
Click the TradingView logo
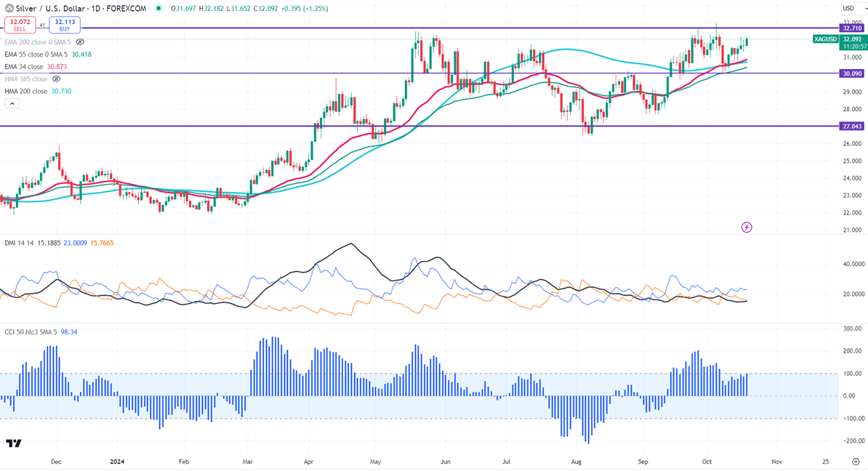tap(14, 443)
